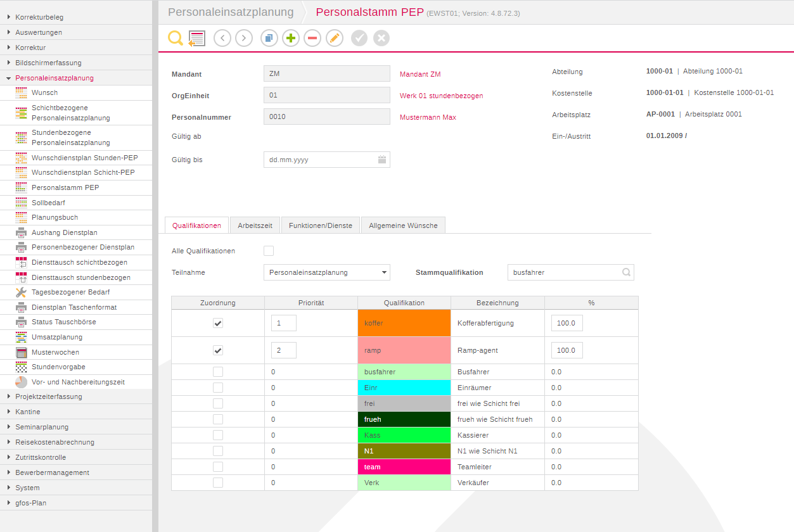Click the pencil edit icon in the toolbar

tap(335, 38)
